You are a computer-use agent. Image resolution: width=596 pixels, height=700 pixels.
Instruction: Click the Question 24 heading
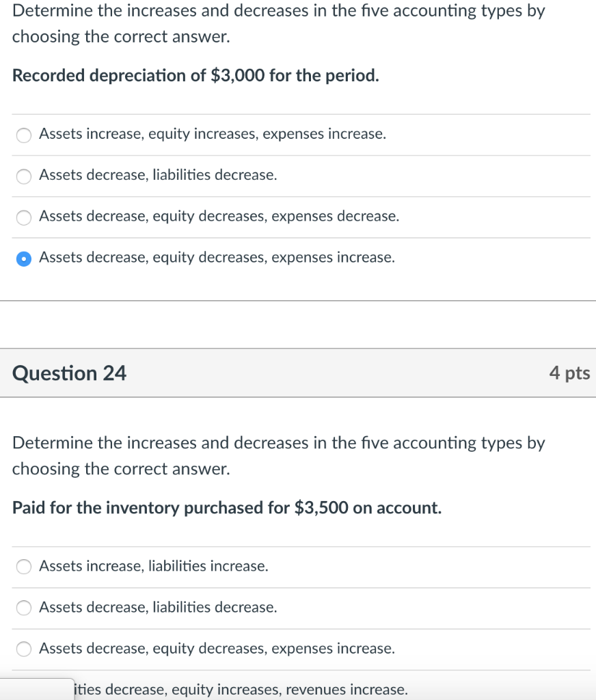68,373
